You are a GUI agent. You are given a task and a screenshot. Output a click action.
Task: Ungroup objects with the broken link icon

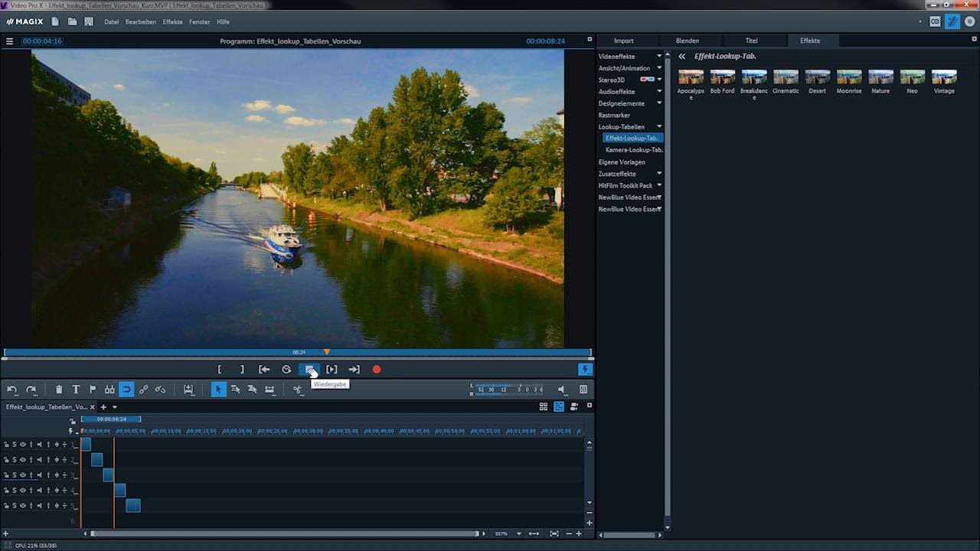(x=160, y=390)
